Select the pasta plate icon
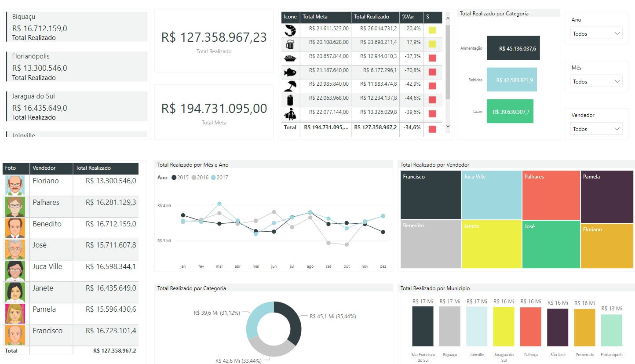Viewport: 635px width, 364px height. point(290,58)
